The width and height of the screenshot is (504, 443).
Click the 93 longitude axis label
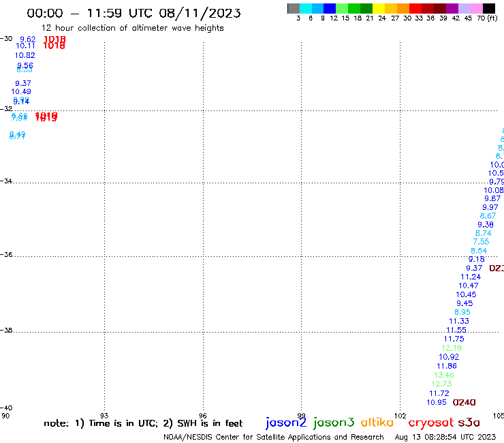click(104, 416)
